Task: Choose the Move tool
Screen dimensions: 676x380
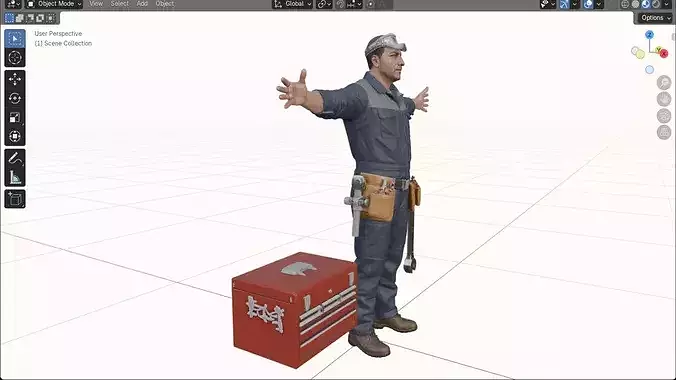Action: click(x=15, y=79)
